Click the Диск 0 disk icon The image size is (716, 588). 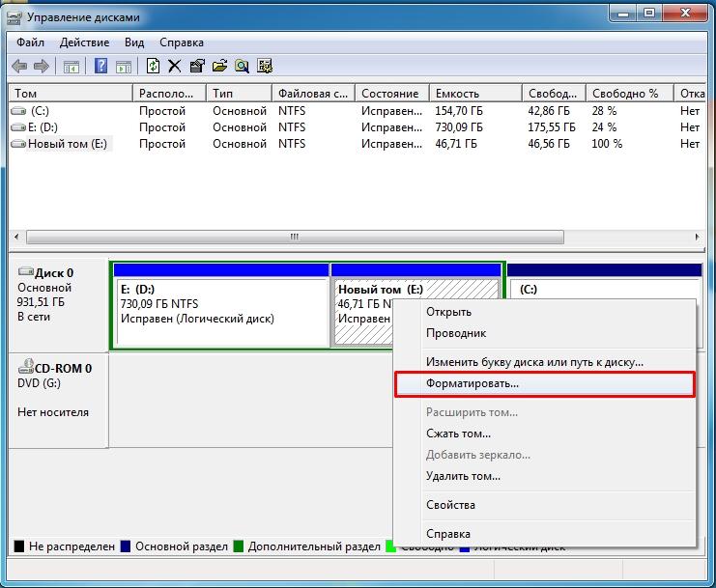(26, 272)
